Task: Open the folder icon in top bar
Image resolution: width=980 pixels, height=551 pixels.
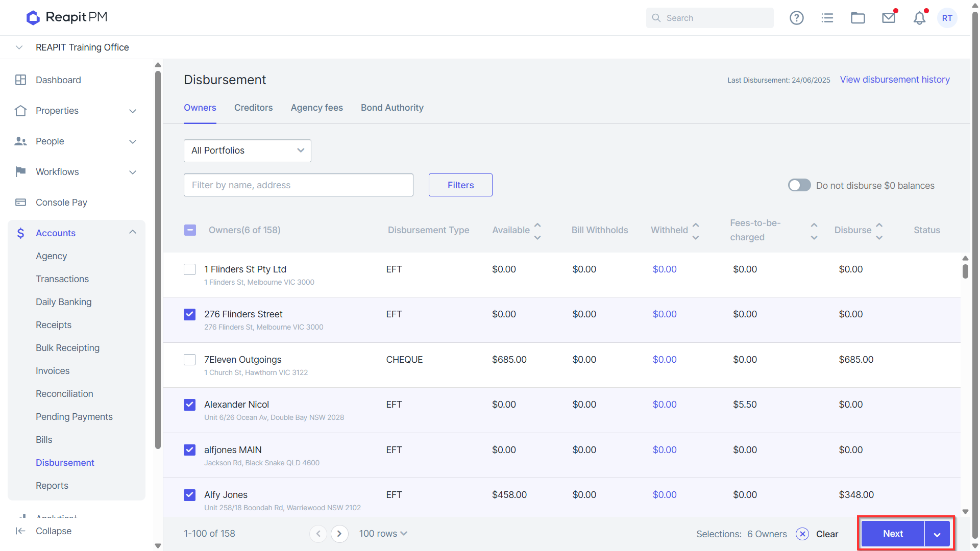Action: 857,18
